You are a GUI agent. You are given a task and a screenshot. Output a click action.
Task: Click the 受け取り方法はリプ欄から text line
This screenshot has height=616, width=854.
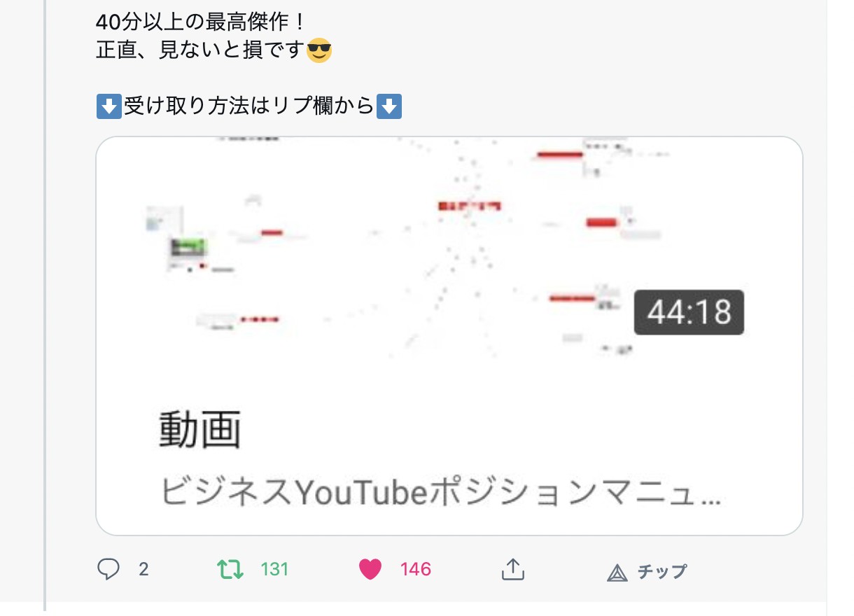(x=248, y=107)
